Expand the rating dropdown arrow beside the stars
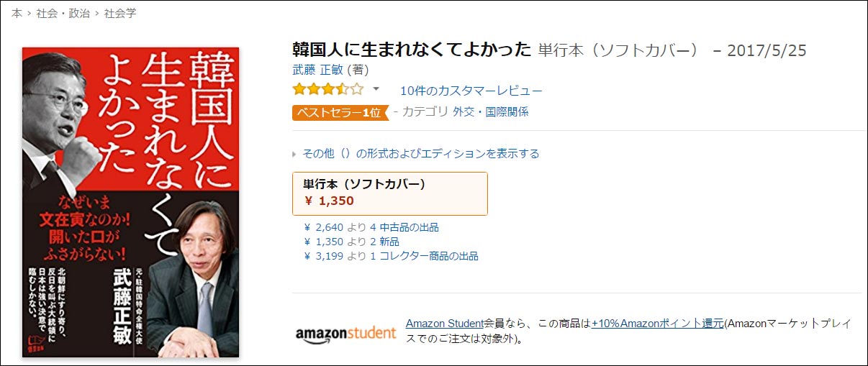The image size is (868, 366). click(376, 90)
